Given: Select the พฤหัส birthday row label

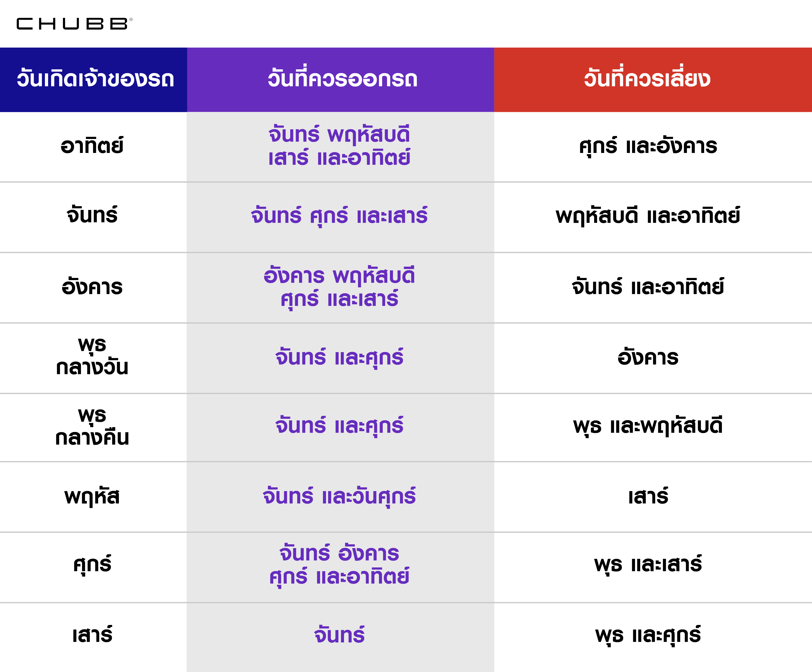Looking at the screenshot, I should pyautogui.click(x=92, y=496).
